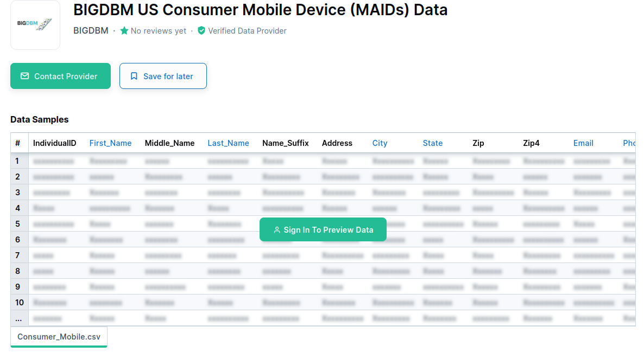Screen dimensions: 644x352
Task: Click the Contact Provider button
Action: coord(60,76)
